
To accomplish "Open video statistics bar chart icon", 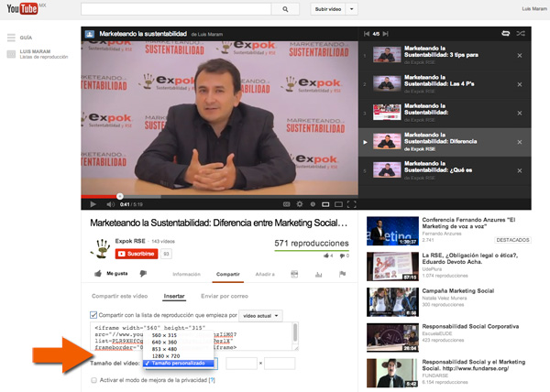I will [318, 273].
